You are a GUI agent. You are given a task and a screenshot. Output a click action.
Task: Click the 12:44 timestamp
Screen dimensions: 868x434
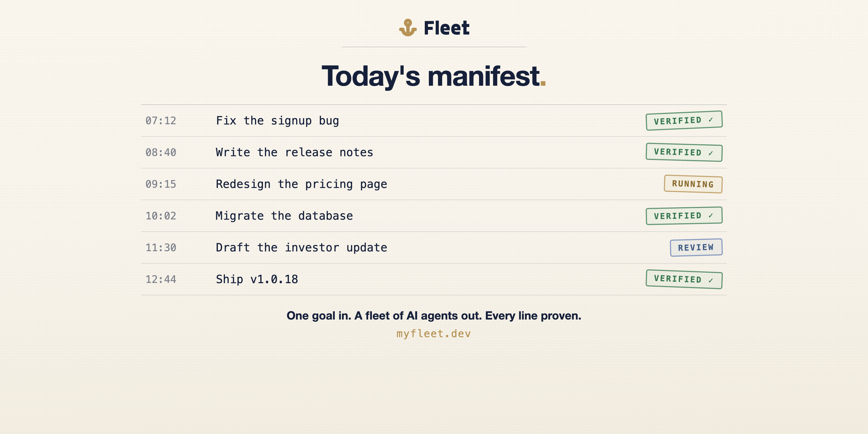click(161, 279)
